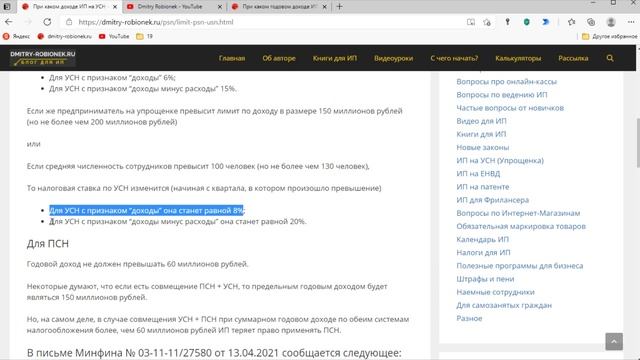Close the first tab При каком доходе ИП
The image size is (640, 360).
coord(115,7)
